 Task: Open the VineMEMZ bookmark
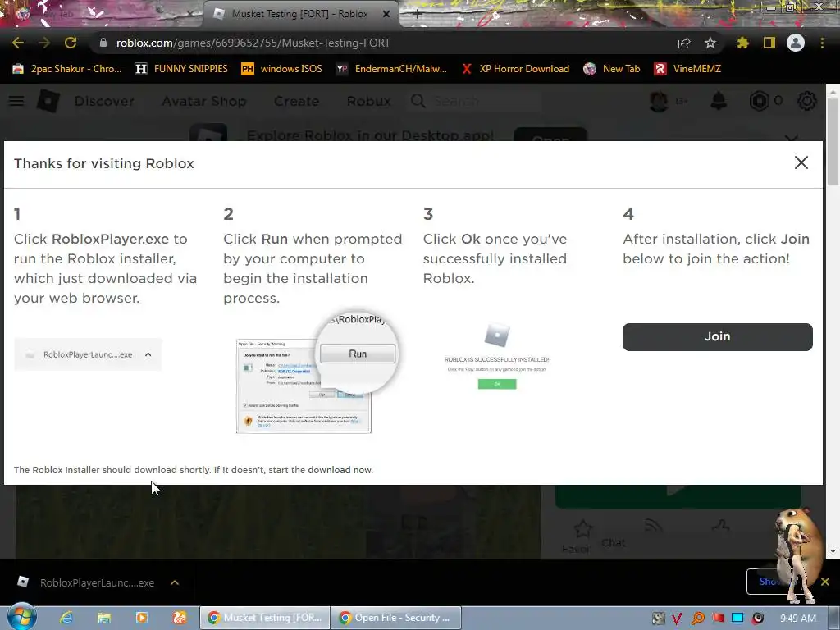[688, 69]
